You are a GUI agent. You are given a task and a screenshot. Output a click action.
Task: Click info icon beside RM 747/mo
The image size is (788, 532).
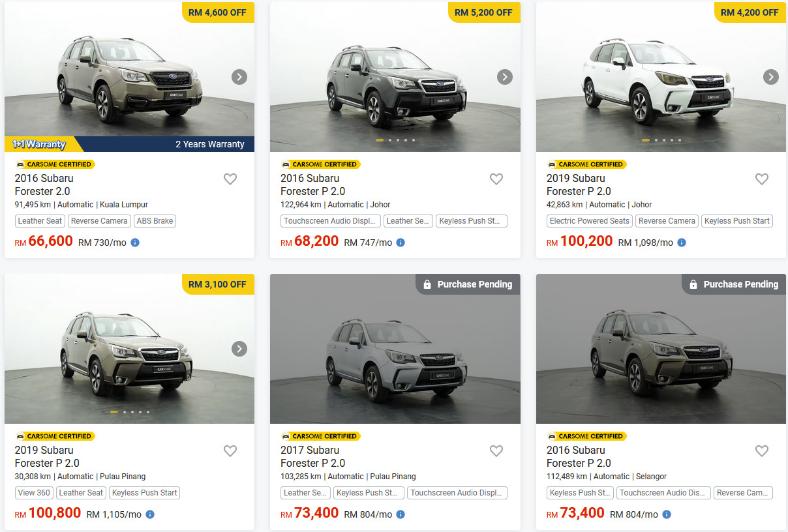(401, 243)
